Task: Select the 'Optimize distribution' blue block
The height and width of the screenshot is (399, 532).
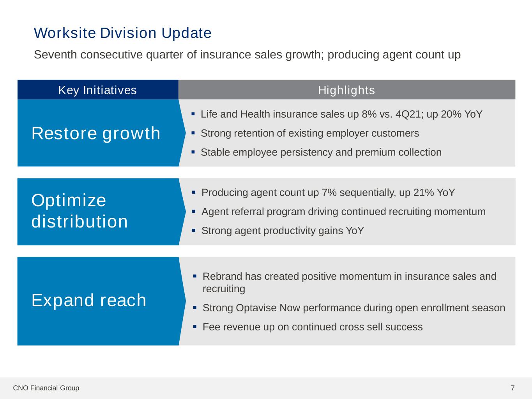Action: [80, 211]
